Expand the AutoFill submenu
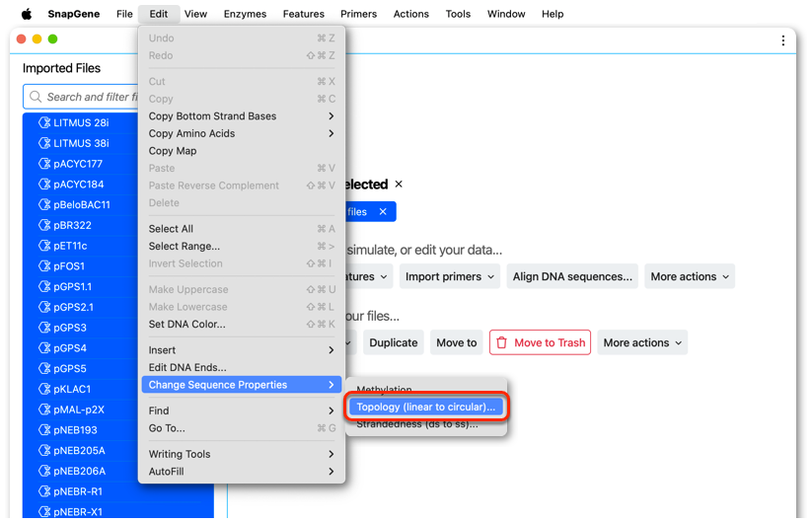 tap(242, 472)
